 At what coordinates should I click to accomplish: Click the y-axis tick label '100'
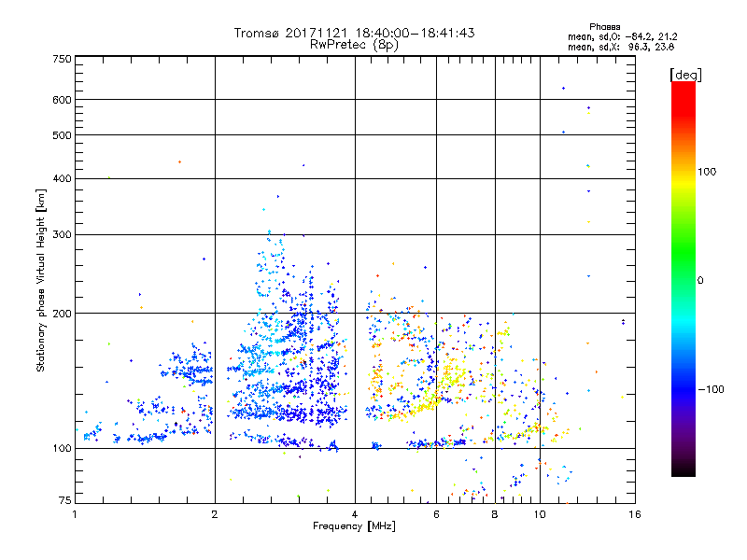pyautogui.click(x=62, y=448)
